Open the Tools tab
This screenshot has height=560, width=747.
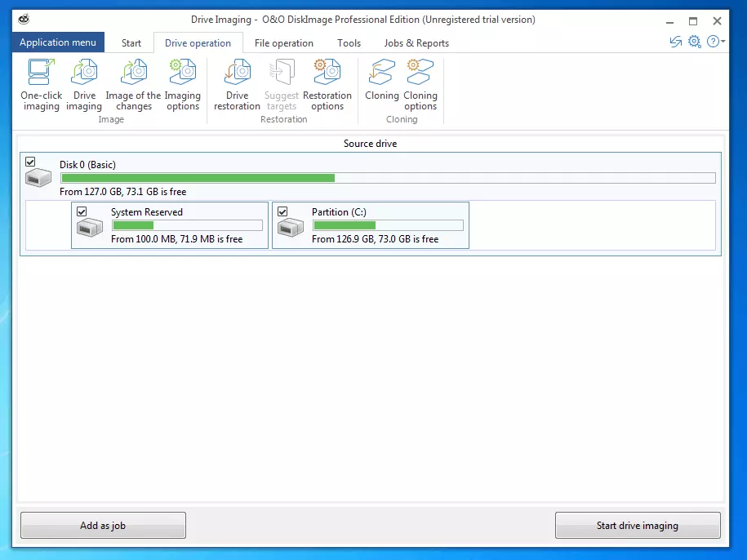pos(349,43)
